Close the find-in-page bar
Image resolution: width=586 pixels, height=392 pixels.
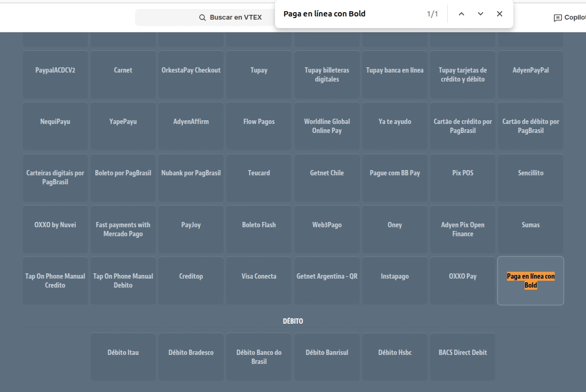(x=499, y=14)
